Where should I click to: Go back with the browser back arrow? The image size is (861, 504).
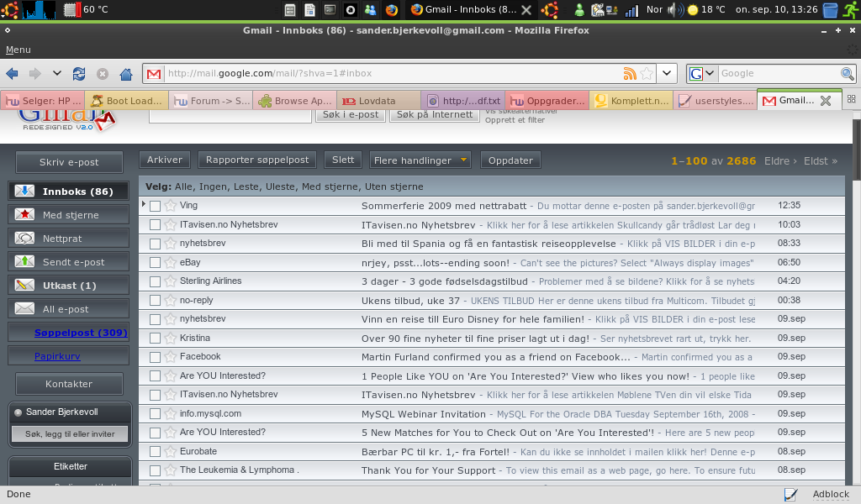pos(12,73)
